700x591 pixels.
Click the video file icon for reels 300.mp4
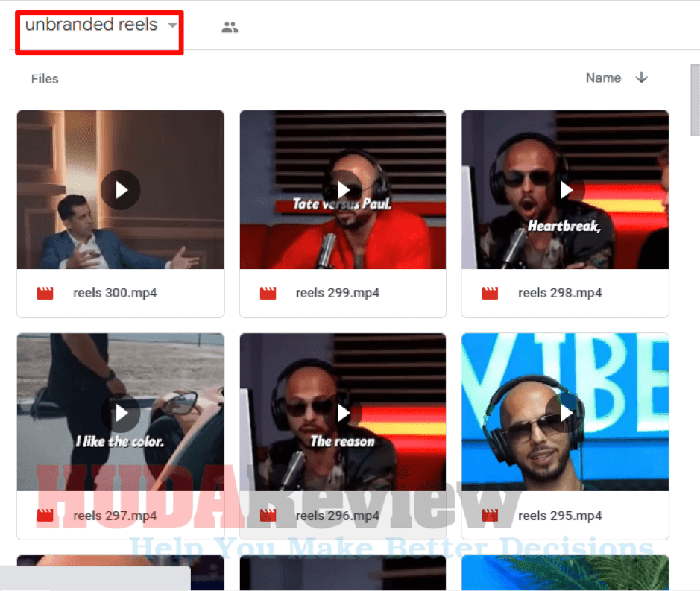[45, 294]
